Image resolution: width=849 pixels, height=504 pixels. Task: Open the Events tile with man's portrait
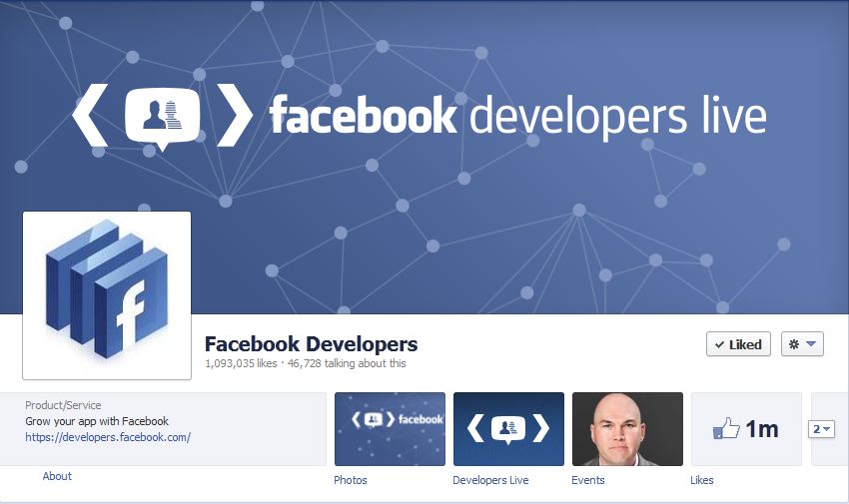pyautogui.click(x=627, y=429)
